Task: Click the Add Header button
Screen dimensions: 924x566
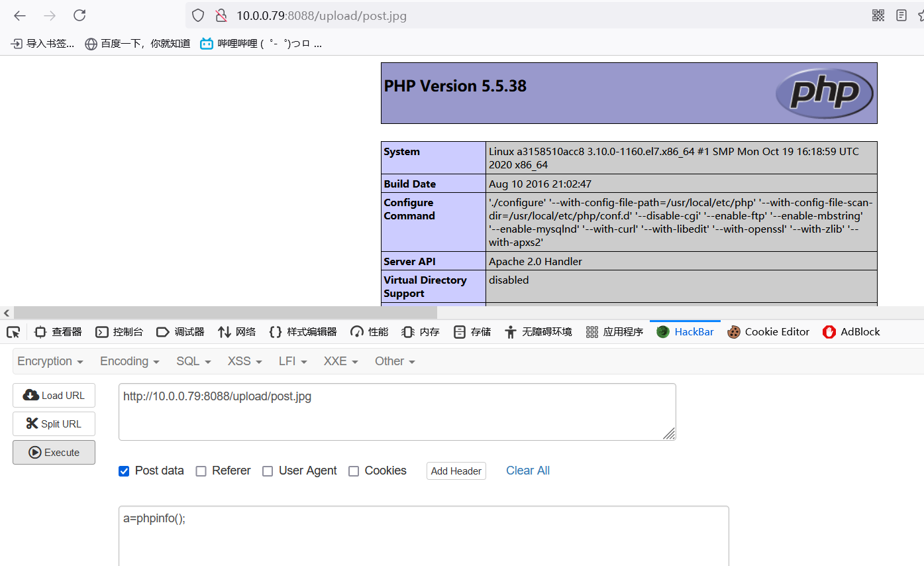Action: [x=456, y=471]
